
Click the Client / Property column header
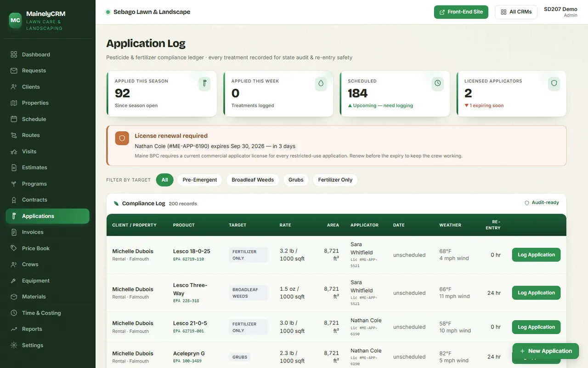pos(135,225)
